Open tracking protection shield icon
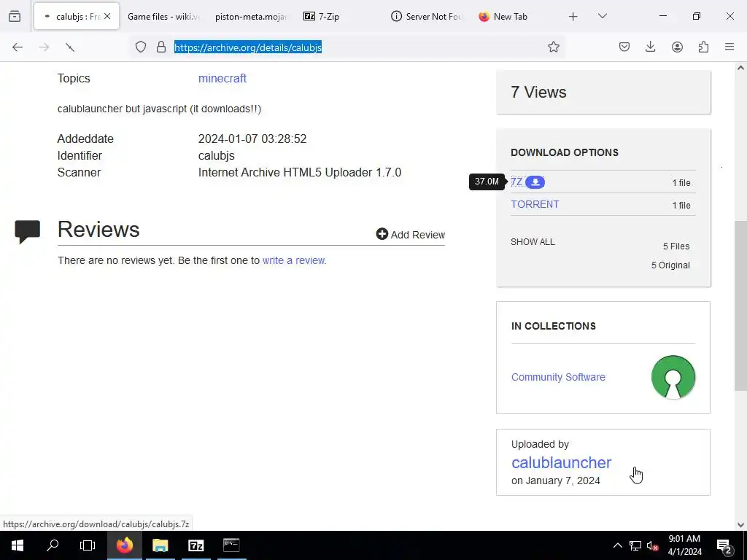 point(141,47)
